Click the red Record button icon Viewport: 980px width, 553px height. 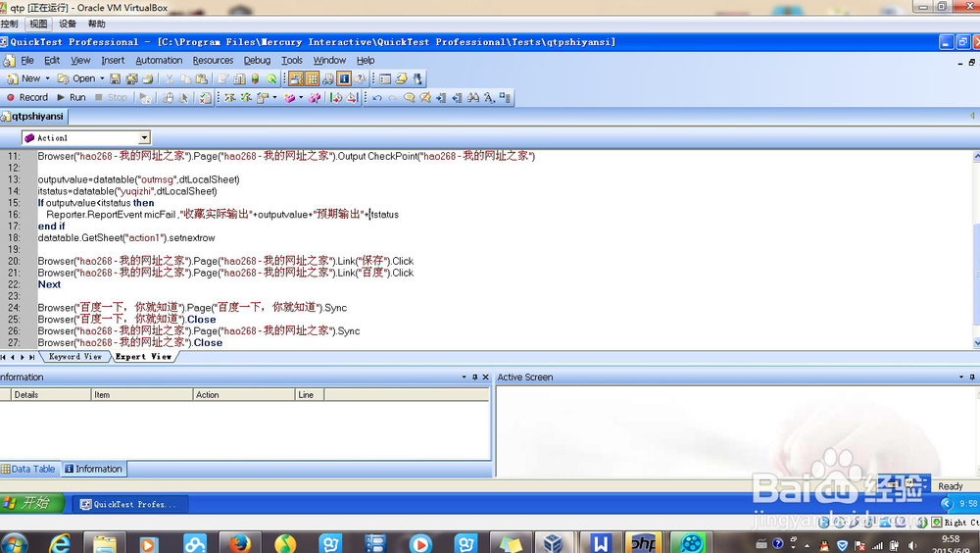[11, 98]
